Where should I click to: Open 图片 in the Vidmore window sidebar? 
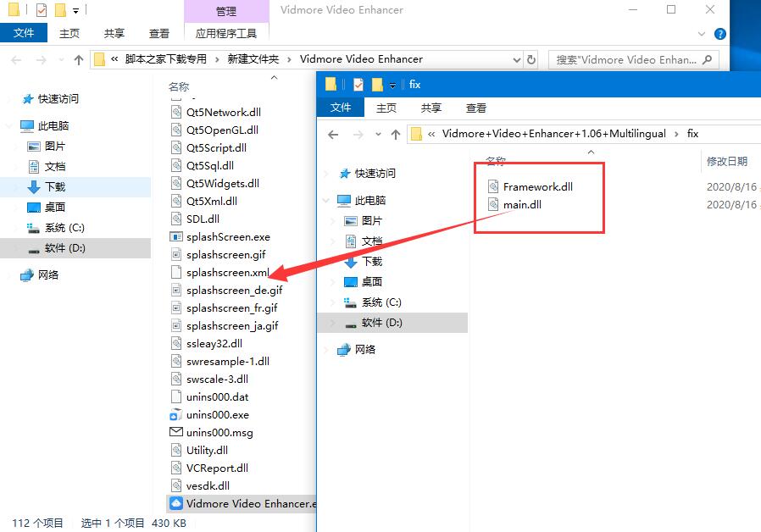pos(55,147)
